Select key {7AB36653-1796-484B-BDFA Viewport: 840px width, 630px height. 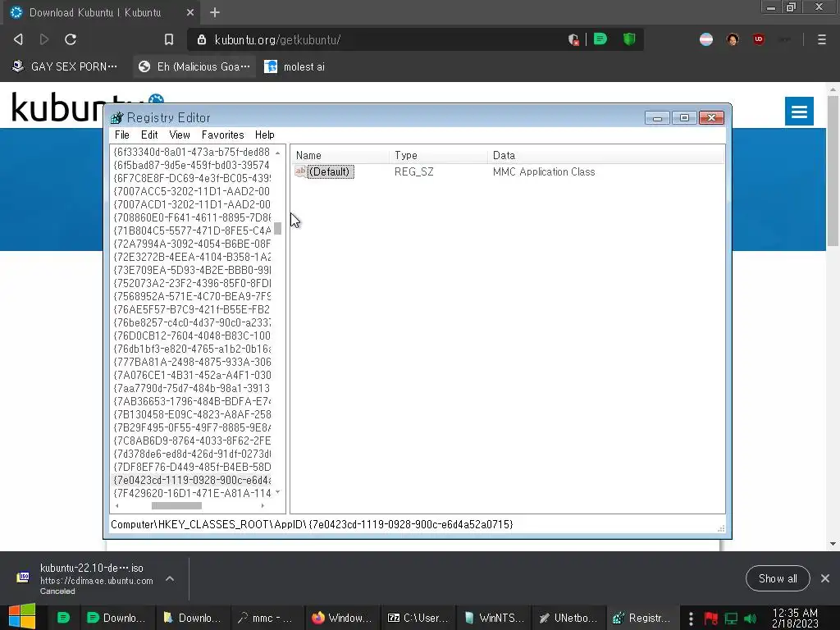click(192, 401)
